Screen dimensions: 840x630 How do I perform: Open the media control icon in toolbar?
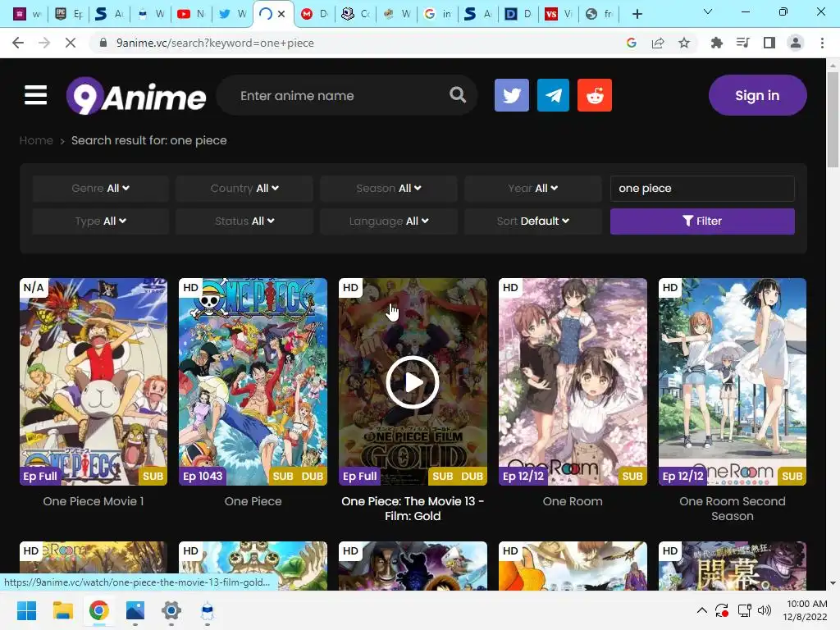click(742, 43)
